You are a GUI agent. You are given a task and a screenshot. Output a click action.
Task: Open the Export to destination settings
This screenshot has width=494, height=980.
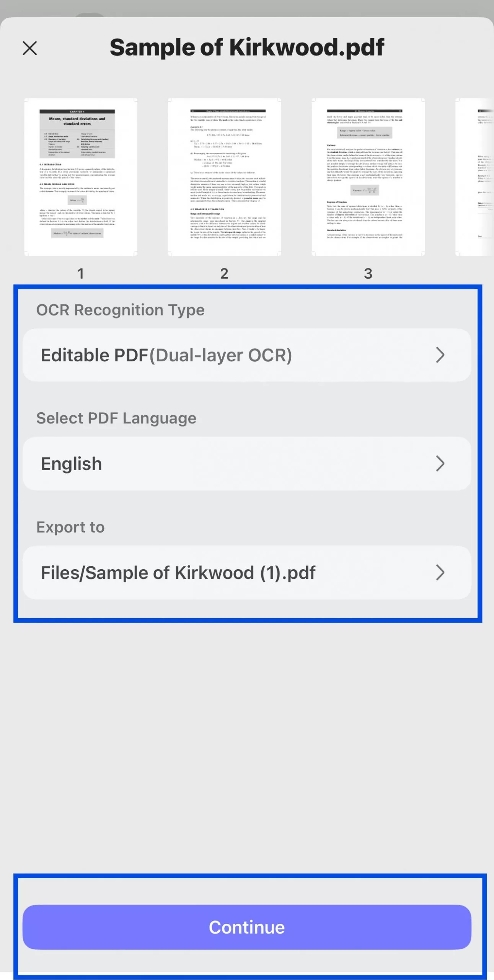pyautogui.click(x=247, y=573)
